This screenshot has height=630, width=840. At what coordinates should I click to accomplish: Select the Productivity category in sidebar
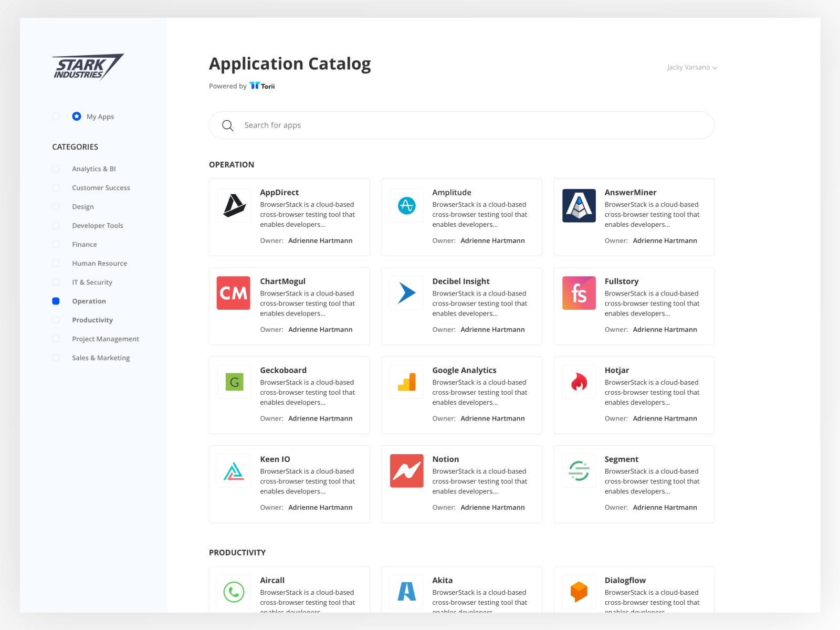point(56,320)
